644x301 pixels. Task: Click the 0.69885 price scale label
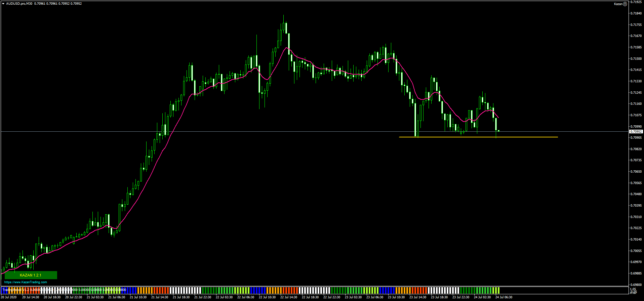(637, 273)
